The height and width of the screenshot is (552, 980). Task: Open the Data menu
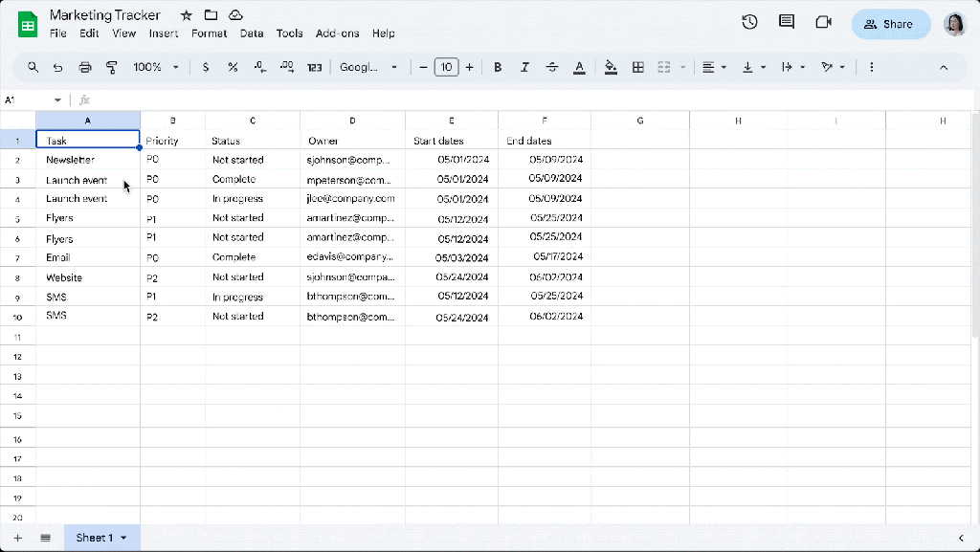pyautogui.click(x=252, y=33)
